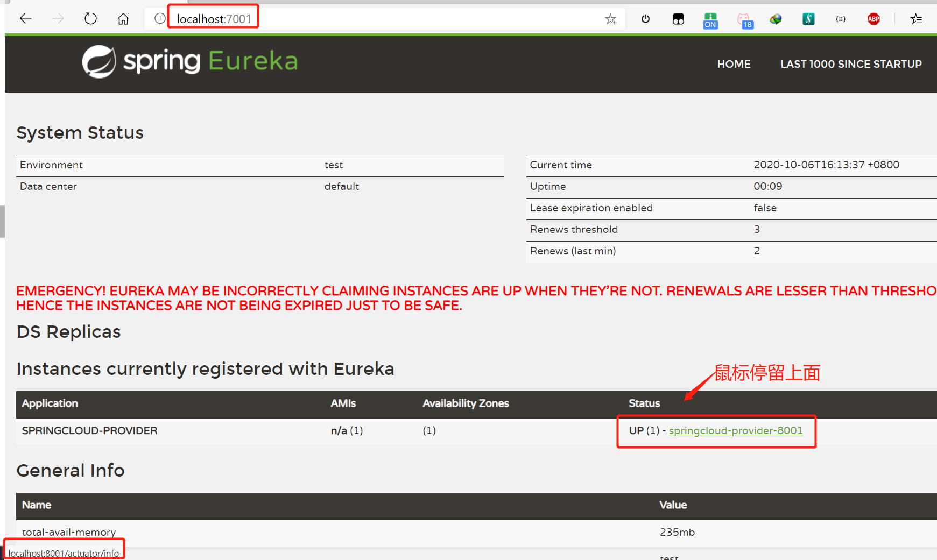Click the colorful globe extension icon
937x560 pixels.
click(776, 19)
